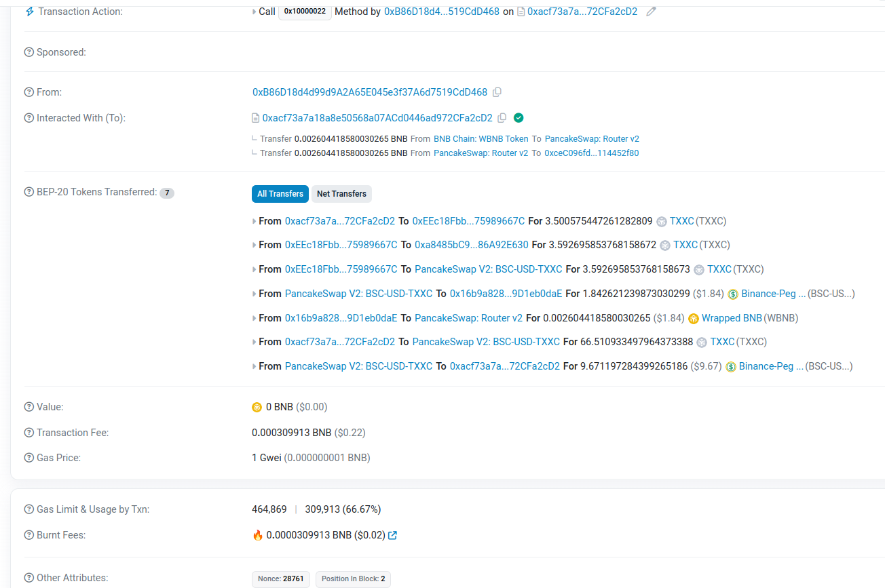Image resolution: width=885 pixels, height=588 pixels.
Task: Click the help icon beside Gas Limit & Usage
Action: point(29,509)
